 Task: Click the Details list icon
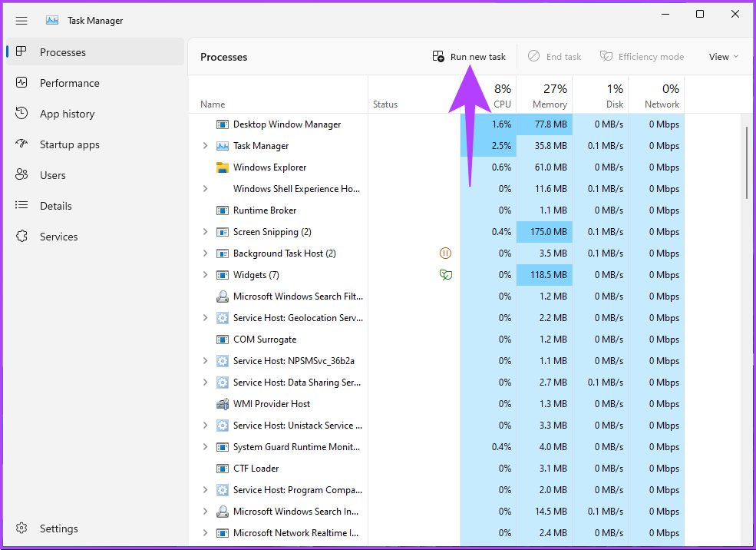[x=21, y=206]
